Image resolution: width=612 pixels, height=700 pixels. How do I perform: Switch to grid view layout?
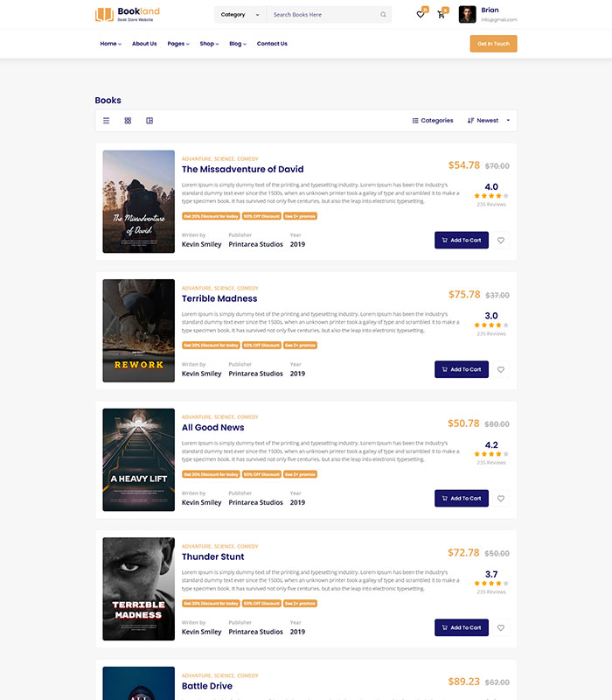[x=128, y=121]
